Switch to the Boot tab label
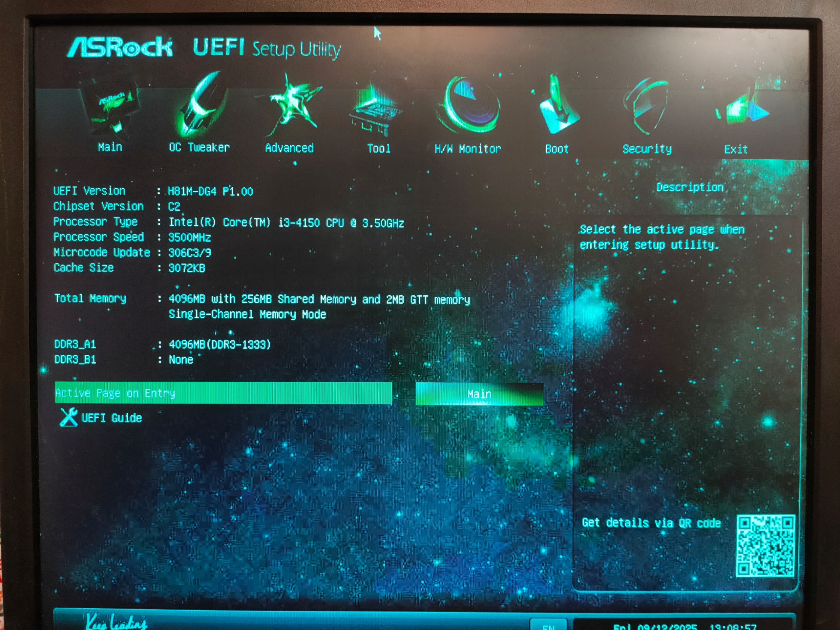Viewport: 840px width, 630px height. click(x=557, y=149)
